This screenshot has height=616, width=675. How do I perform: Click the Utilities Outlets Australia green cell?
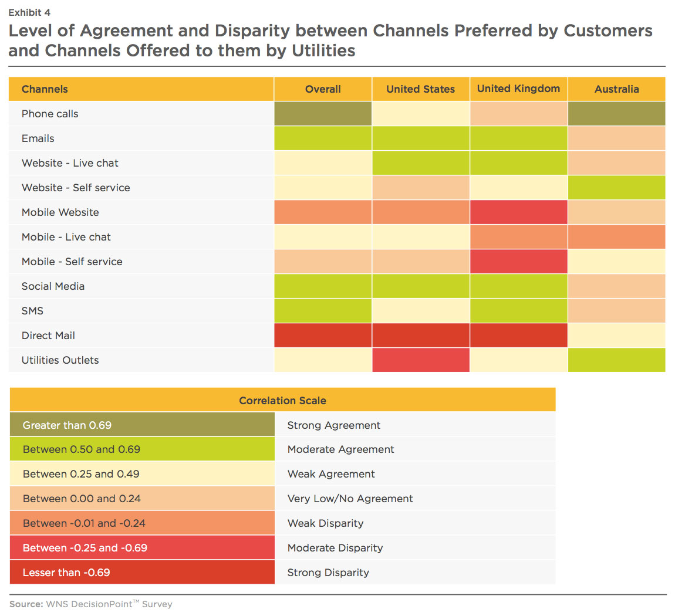(616, 360)
